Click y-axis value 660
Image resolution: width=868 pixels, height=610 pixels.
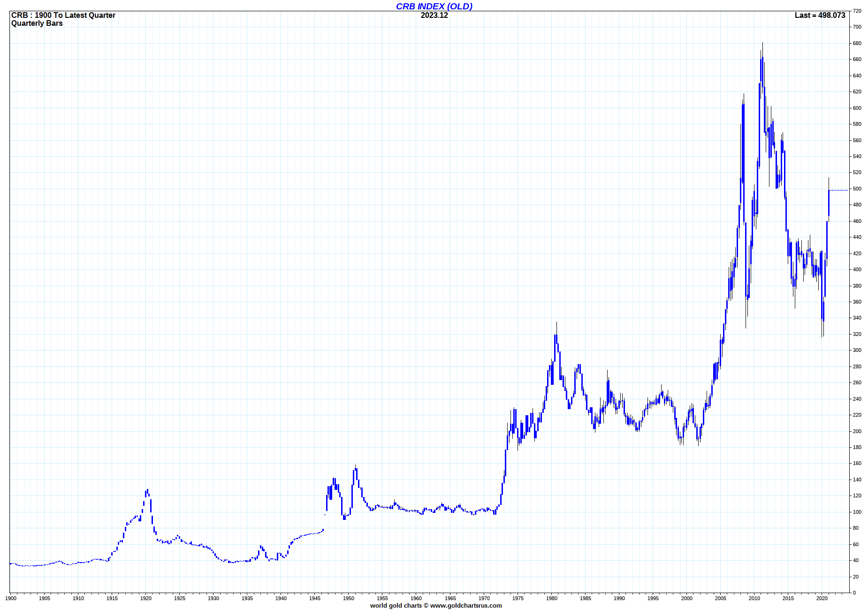coord(857,59)
